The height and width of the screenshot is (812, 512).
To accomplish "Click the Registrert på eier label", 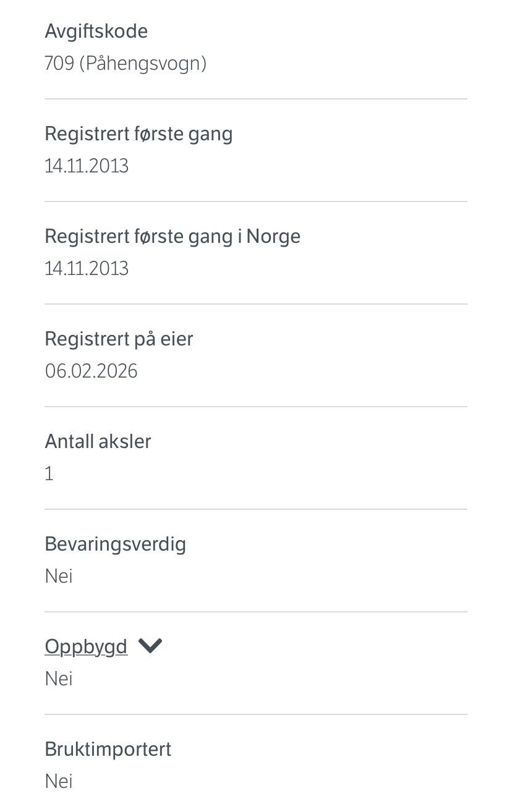I will [x=119, y=339].
